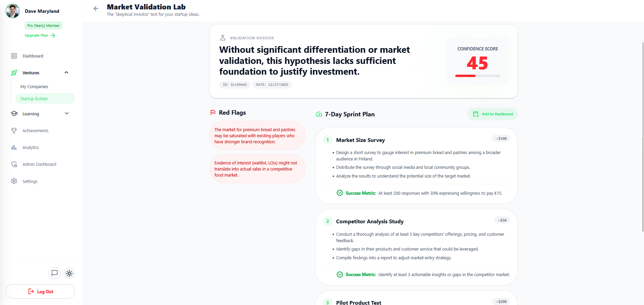Select the Ventures rocket icon
644x305 pixels.
pos(14,73)
